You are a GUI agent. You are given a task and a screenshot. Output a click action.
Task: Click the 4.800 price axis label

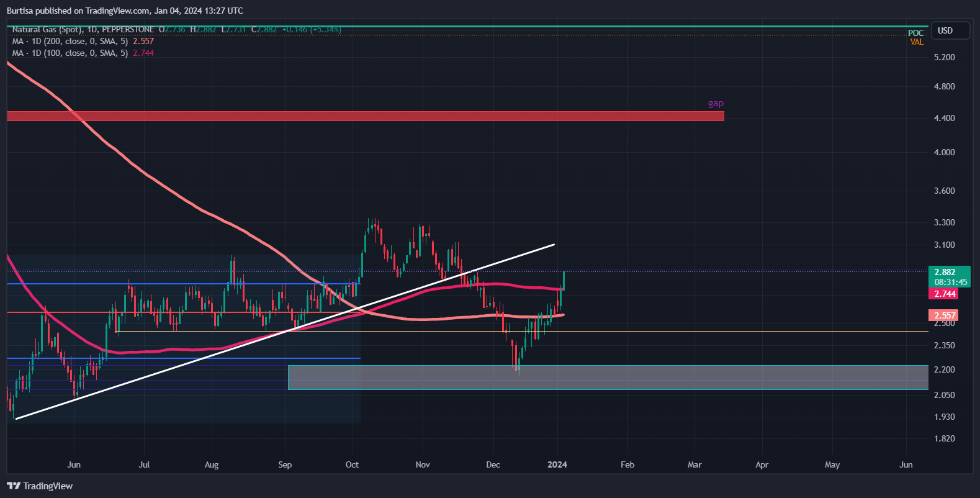(x=944, y=86)
